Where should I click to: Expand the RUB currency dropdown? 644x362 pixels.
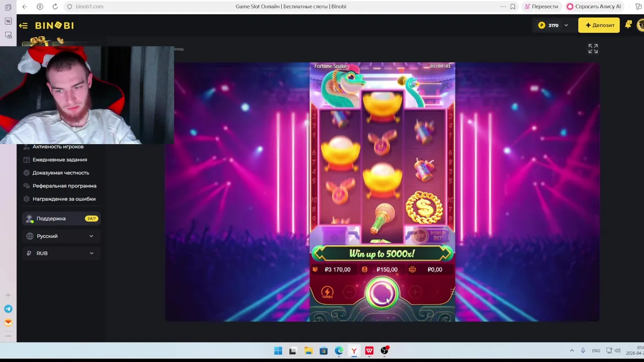(x=60, y=253)
